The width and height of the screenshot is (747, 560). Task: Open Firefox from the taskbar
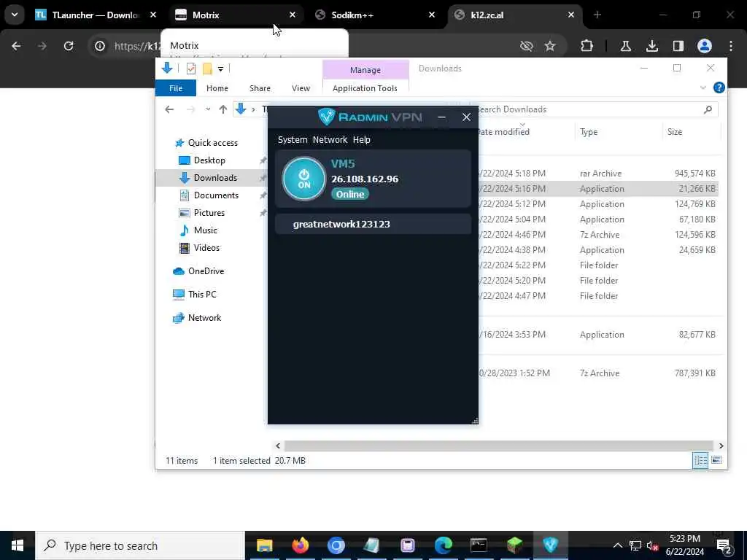[x=300, y=545]
